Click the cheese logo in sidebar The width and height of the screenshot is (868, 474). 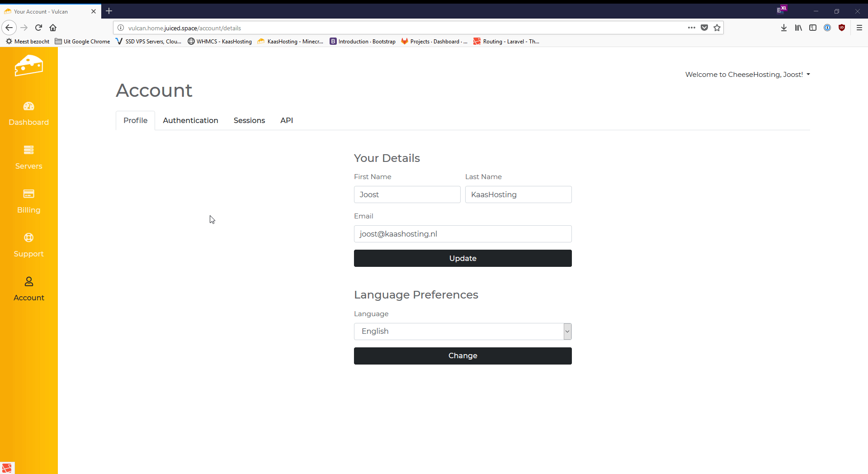[28, 66]
